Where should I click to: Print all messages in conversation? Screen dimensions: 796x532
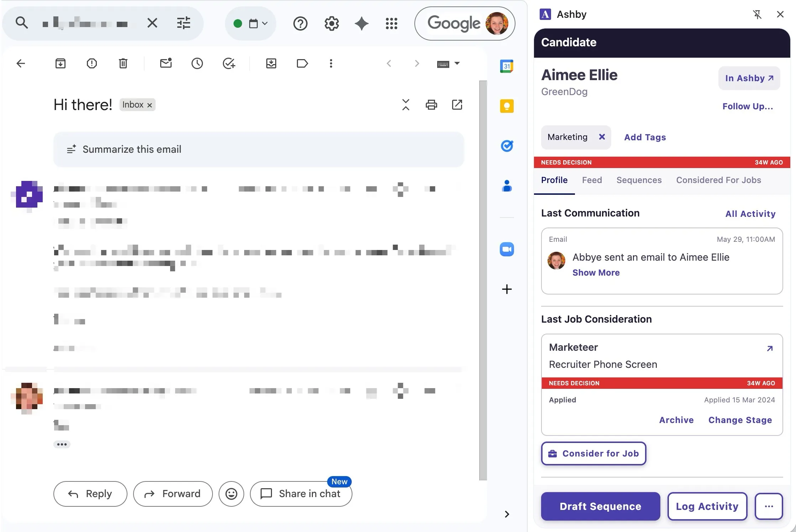(431, 105)
